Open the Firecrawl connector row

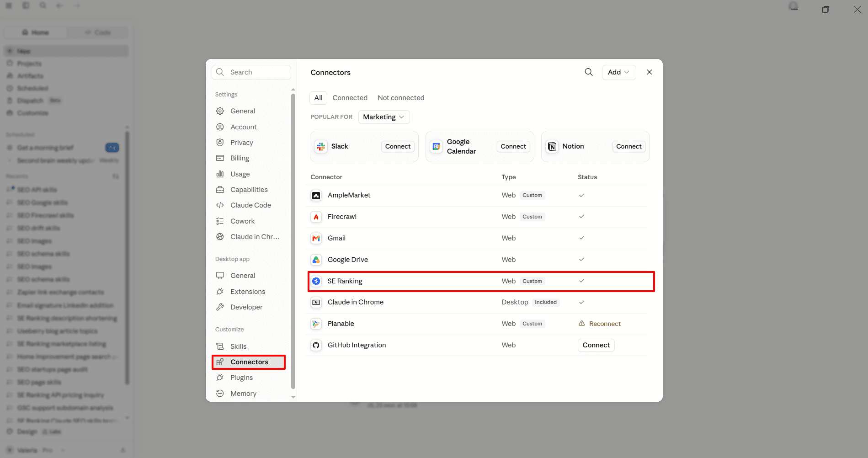477,217
